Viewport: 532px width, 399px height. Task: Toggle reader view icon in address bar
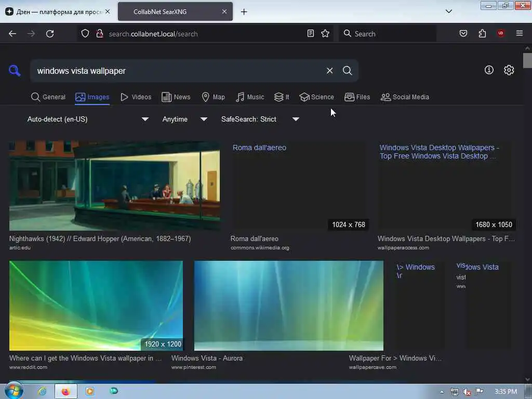311,33
